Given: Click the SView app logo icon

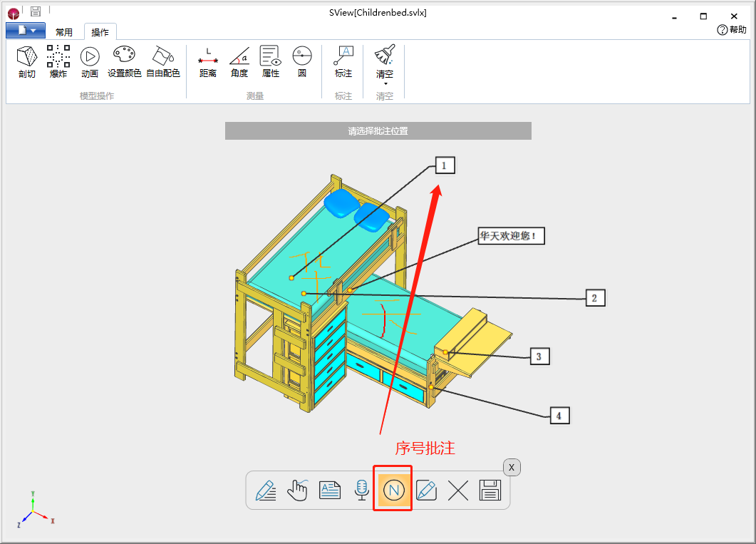Looking at the screenshot, I should point(14,13).
